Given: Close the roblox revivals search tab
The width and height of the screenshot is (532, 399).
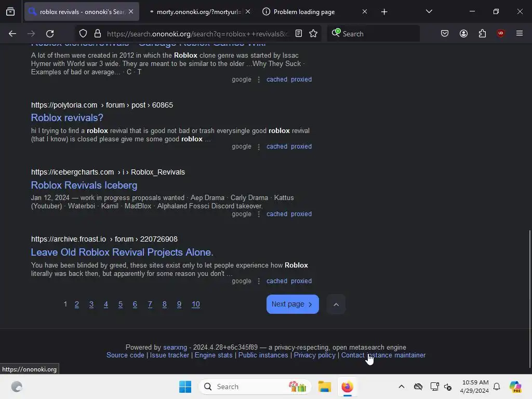Looking at the screenshot, I should pyautogui.click(x=131, y=11).
